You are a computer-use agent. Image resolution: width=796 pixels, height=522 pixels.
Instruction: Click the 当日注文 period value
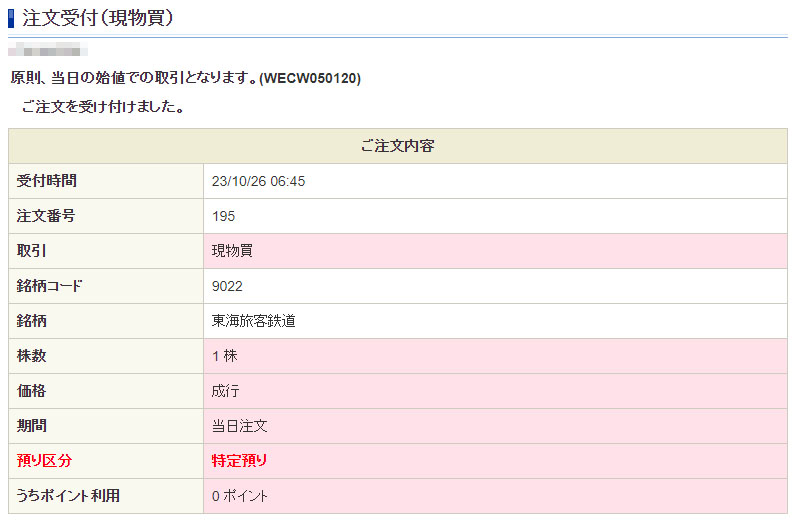pyautogui.click(x=240, y=426)
